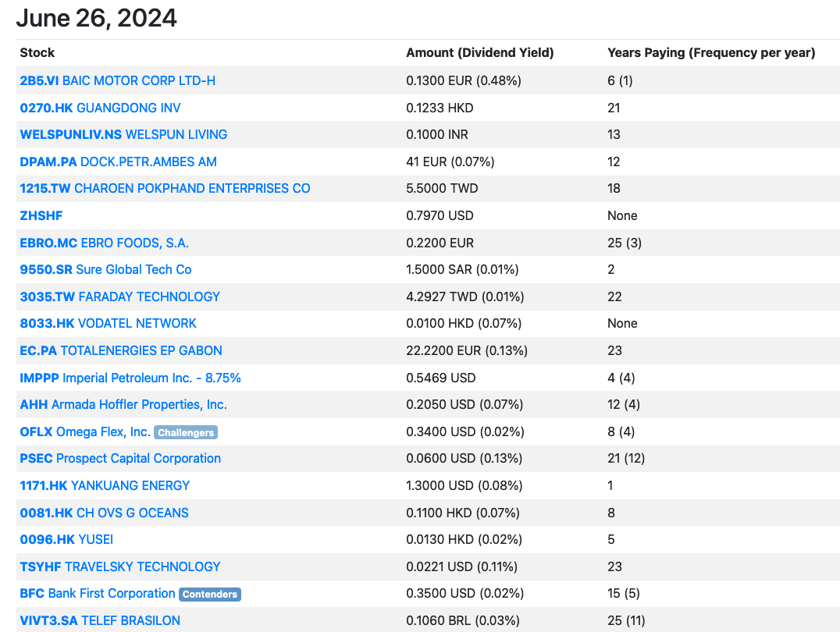This screenshot has width=840, height=632.
Task: Select the None value in VODATEL NETWORK row
Action: 622,324
